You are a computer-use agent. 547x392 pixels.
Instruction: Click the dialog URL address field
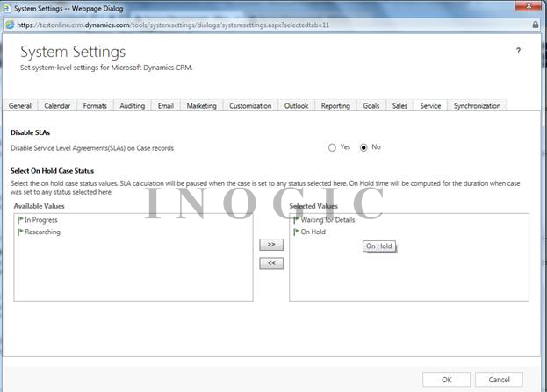click(x=272, y=25)
